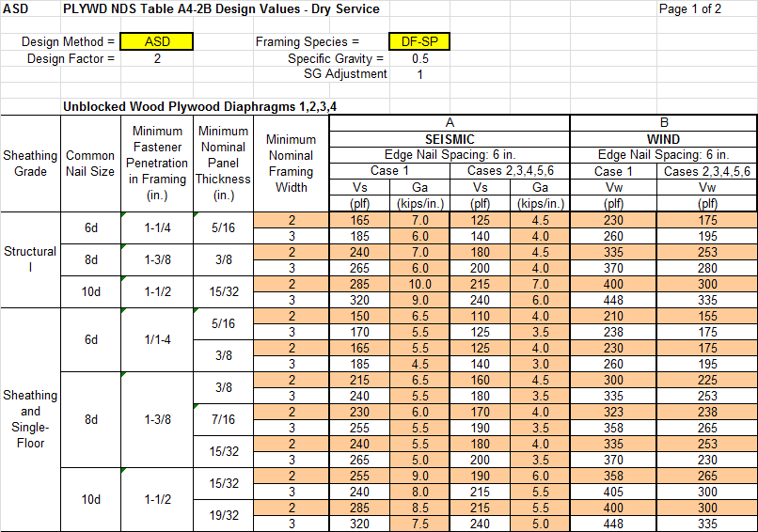Select the Sheathing and Single-Floor cell
758x532 pixels.
30,419
